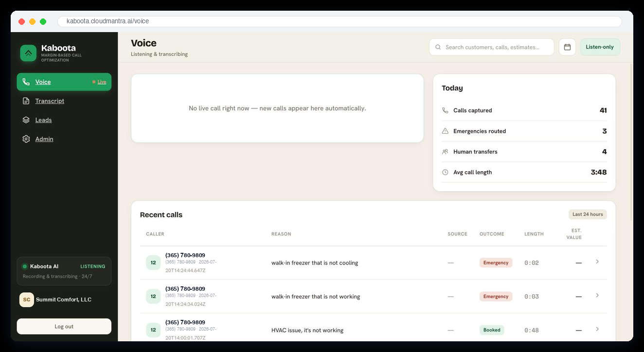Click the avatar 12 on the 0:48 call

point(153,330)
